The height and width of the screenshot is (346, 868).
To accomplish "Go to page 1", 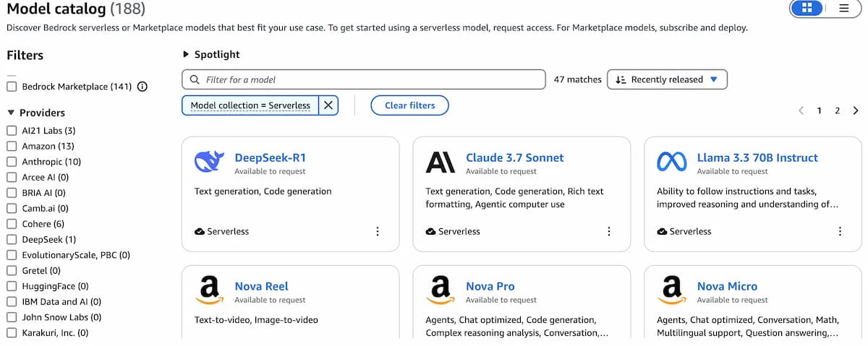I will [x=820, y=111].
